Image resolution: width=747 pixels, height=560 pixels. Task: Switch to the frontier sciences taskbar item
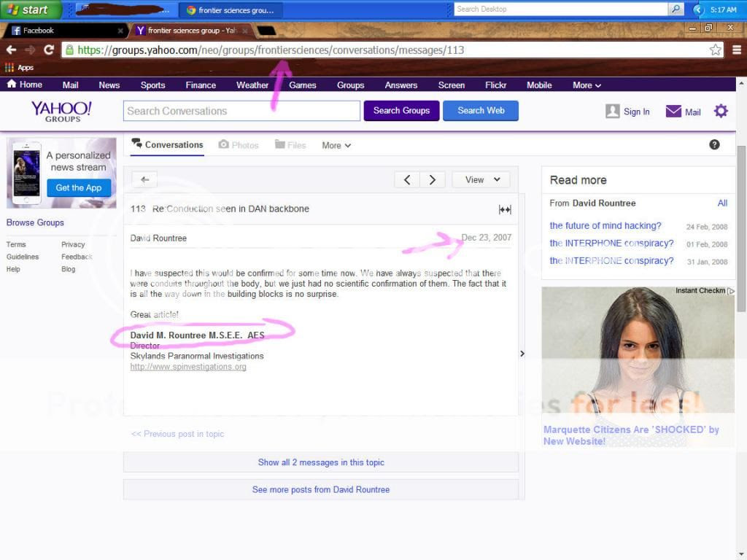[231, 9]
